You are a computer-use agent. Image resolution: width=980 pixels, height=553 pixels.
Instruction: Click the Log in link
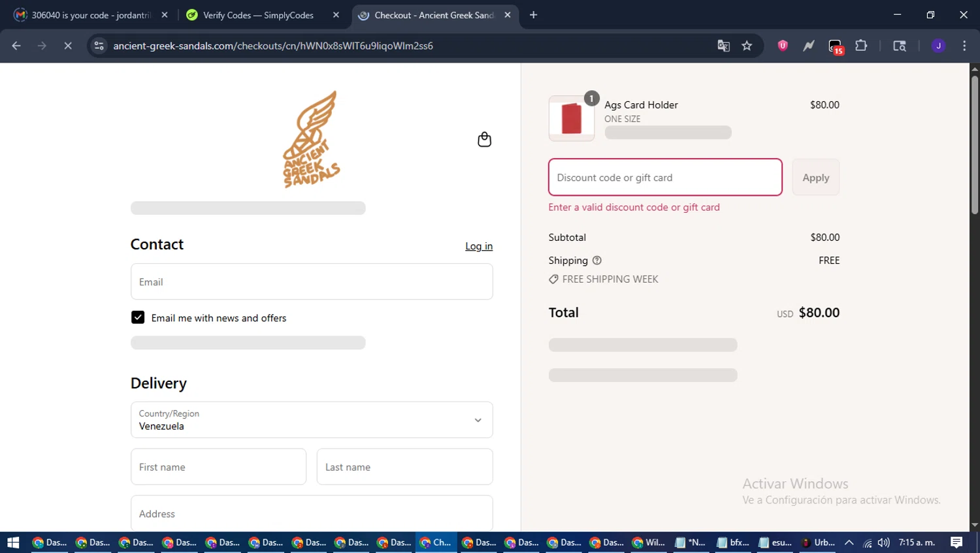coord(479,246)
